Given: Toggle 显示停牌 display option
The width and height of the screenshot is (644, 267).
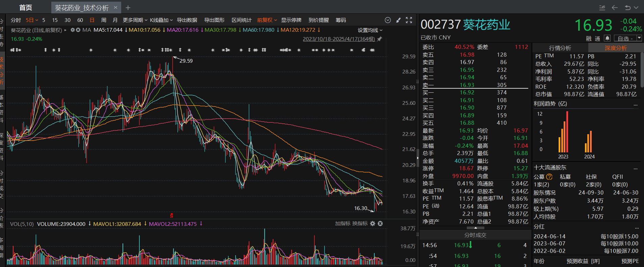Looking at the screenshot, I should [x=291, y=20].
